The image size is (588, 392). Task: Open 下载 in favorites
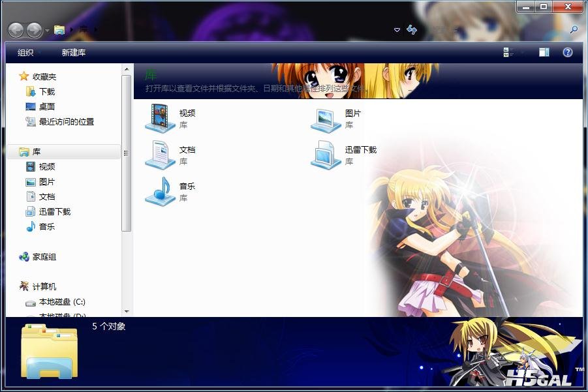[x=47, y=91]
